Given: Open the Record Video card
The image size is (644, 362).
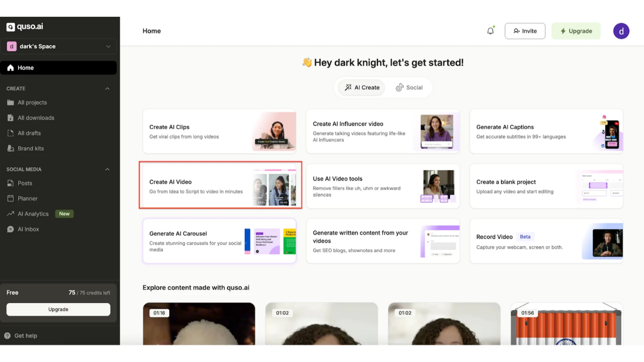Looking at the screenshot, I should point(546,241).
